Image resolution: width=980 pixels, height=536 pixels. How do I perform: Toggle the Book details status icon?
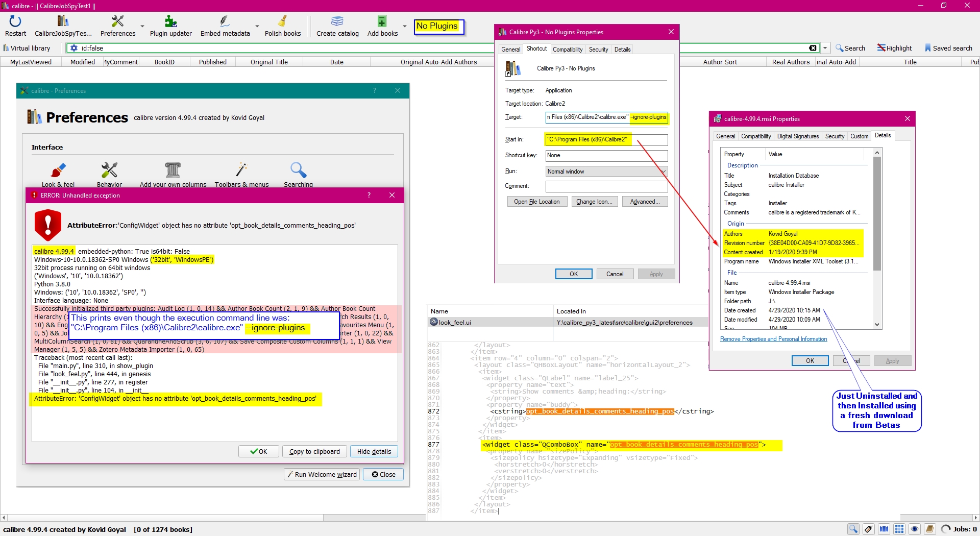tap(930, 529)
